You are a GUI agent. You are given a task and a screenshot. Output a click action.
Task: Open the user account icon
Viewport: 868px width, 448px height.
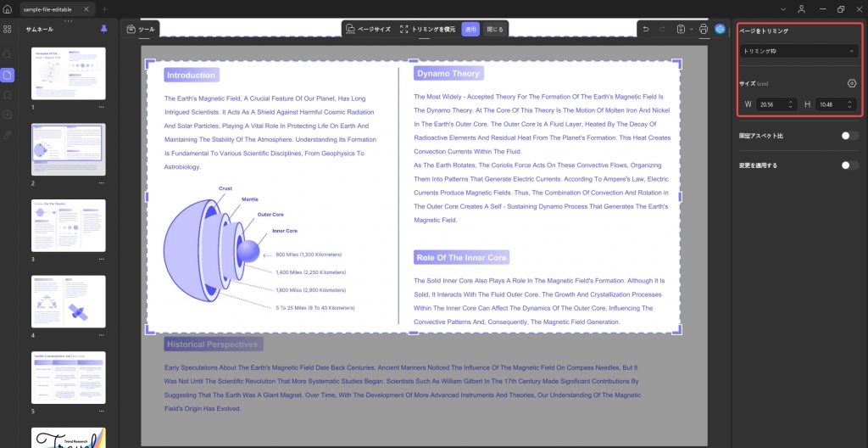click(x=802, y=9)
